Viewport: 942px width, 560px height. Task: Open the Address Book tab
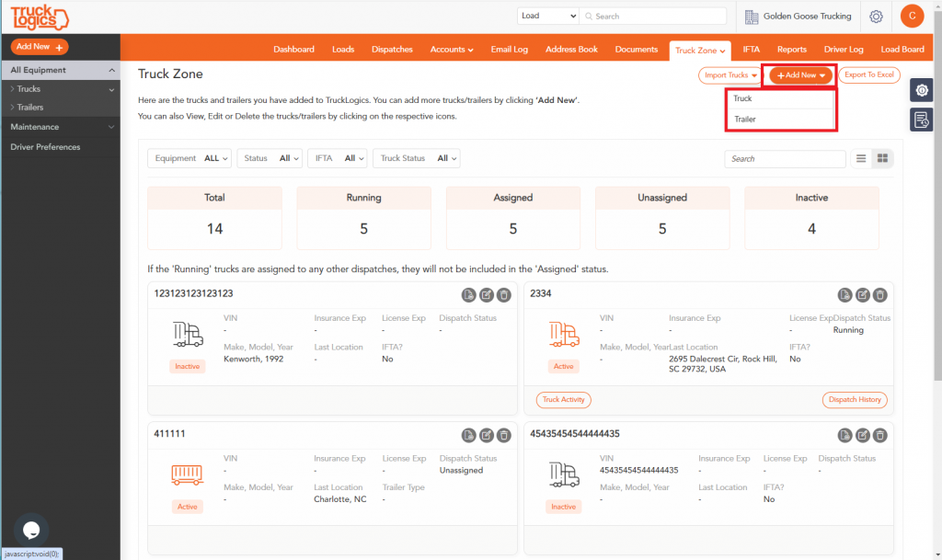(571, 50)
